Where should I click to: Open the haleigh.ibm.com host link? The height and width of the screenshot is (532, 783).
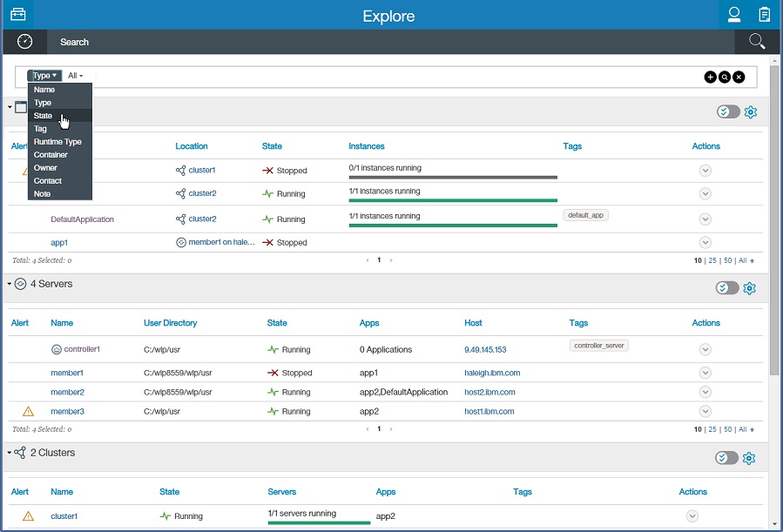click(492, 373)
